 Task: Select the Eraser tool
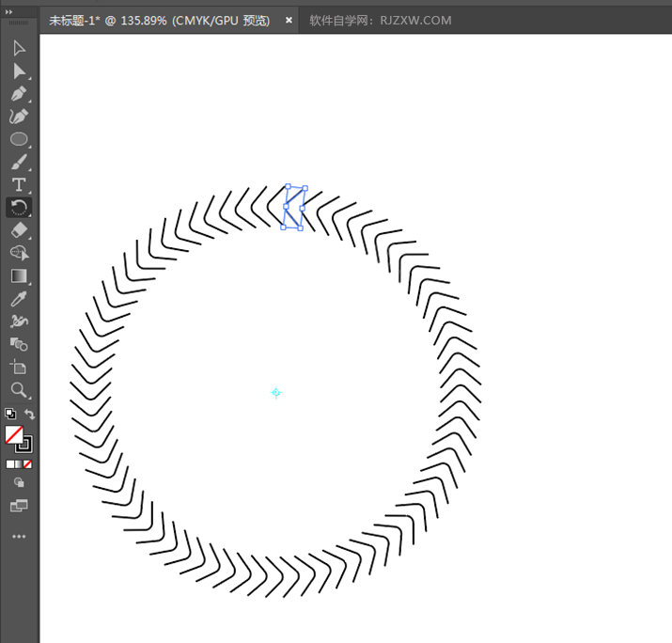coord(19,230)
